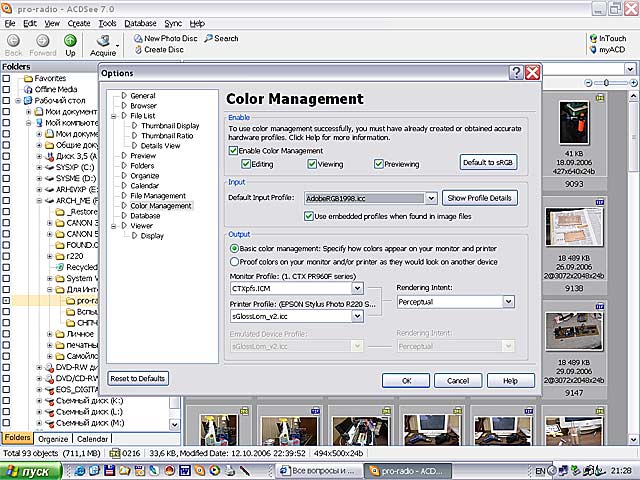This screenshot has width=640, height=480.
Task: Click thumbnail pane scrollbar down arrow
Action: [633, 440]
